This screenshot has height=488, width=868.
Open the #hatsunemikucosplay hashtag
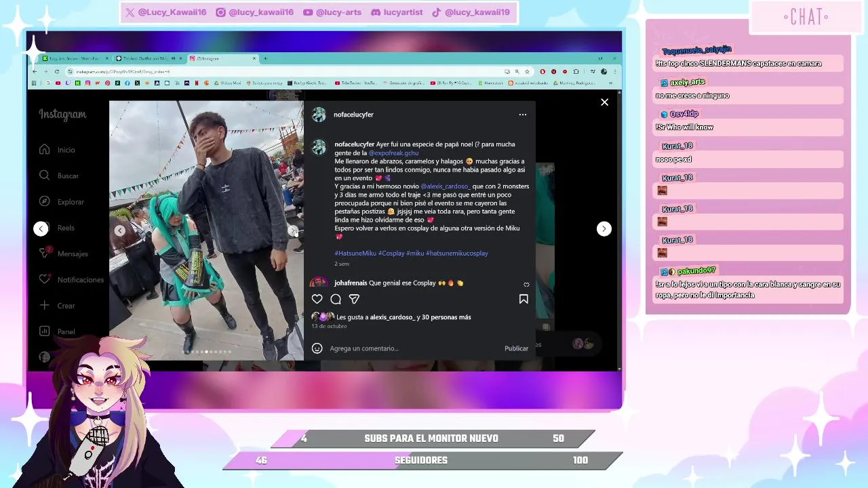point(457,253)
